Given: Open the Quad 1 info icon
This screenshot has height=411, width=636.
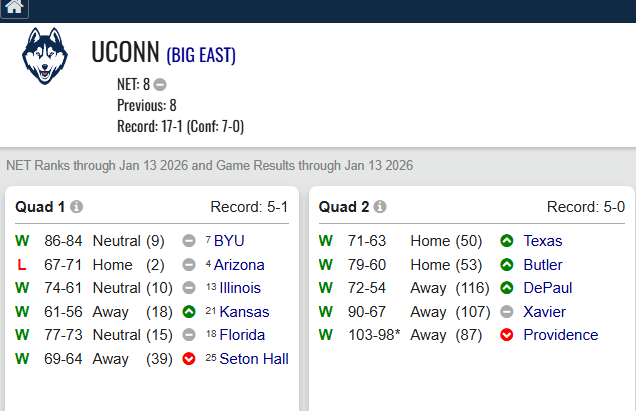Looking at the screenshot, I should 77,207.
